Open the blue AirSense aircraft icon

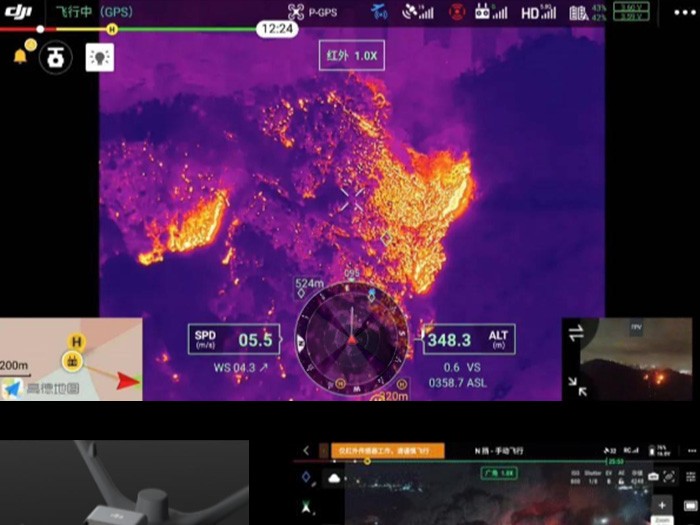(x=379, y=12)
